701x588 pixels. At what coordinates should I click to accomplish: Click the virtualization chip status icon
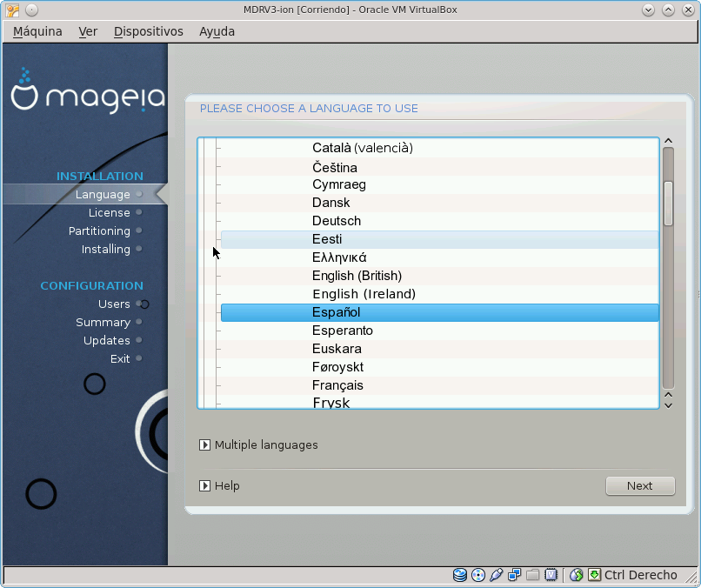coord(551,575)
